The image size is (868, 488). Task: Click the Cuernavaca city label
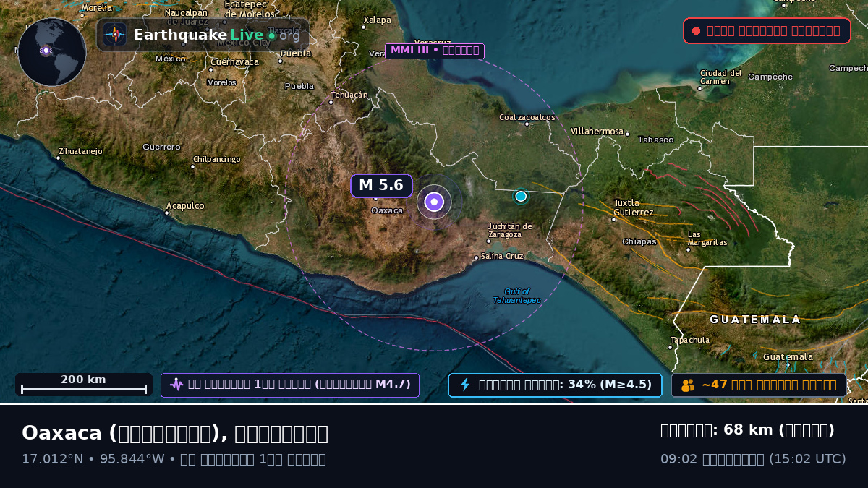pos(234,62)
